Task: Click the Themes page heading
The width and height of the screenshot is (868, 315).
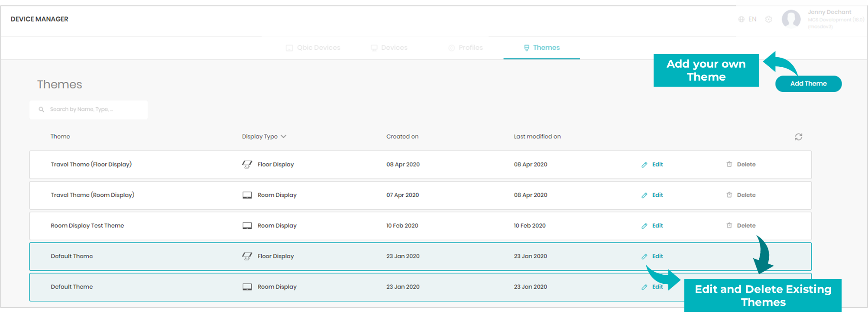Action: (x=59, y=84)
